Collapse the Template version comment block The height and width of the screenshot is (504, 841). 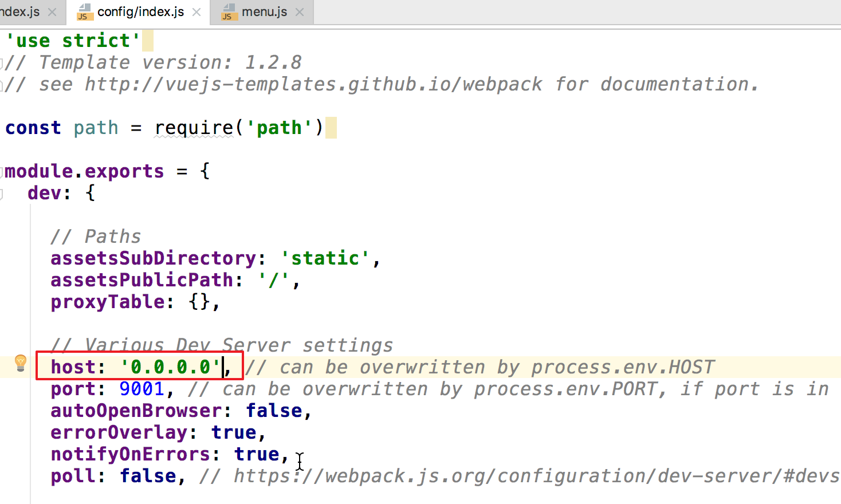pos(2,63)
